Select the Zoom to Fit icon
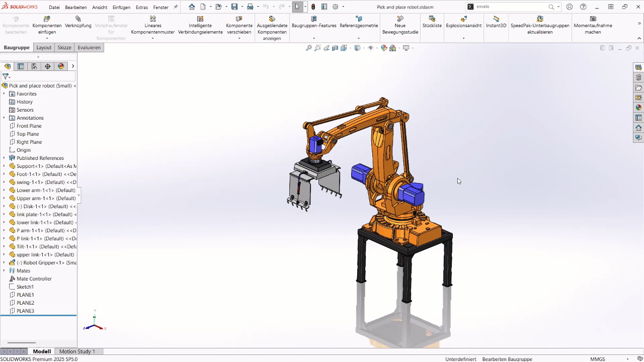 tap(308, 48)
